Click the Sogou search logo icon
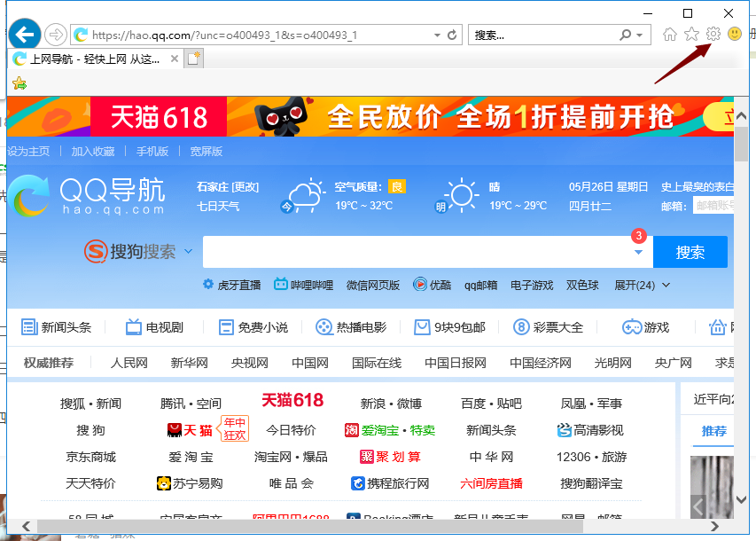This screenshot has width=756, height=541. tap(95, 251)
